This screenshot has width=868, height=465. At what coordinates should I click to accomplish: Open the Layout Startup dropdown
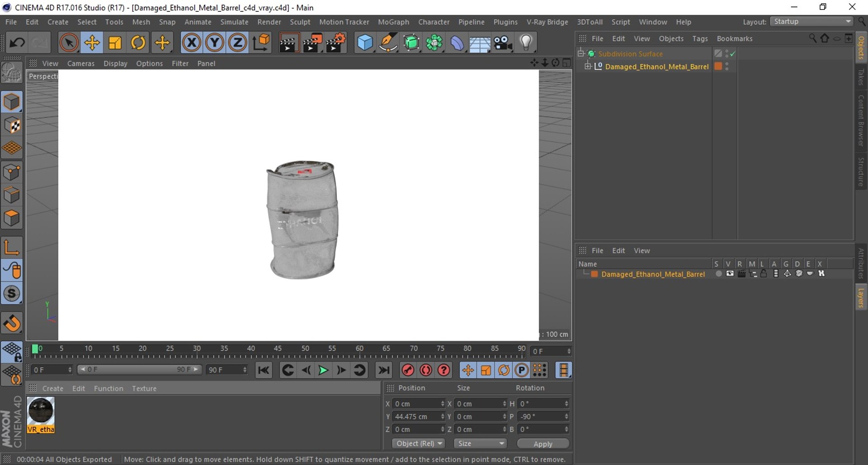tap(812, 22)
